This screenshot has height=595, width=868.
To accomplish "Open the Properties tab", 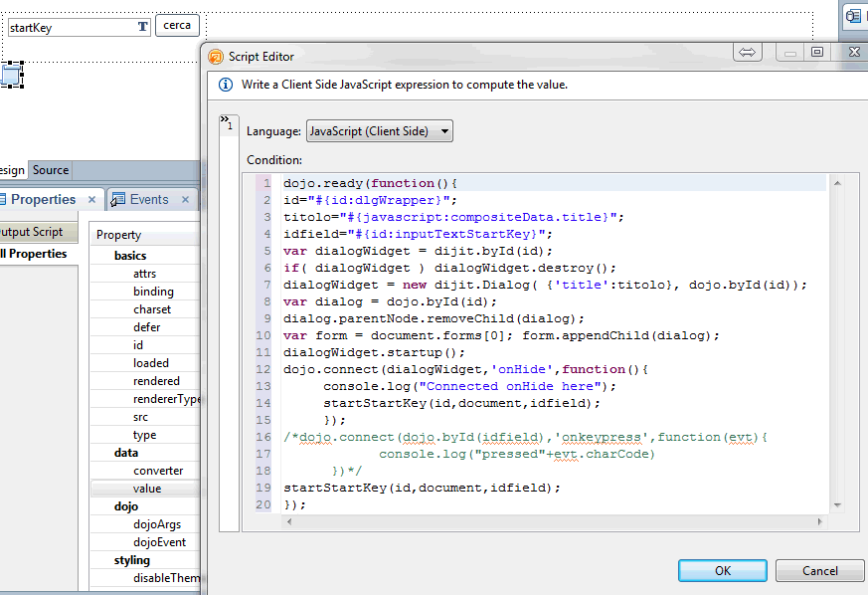I will 43,199.
